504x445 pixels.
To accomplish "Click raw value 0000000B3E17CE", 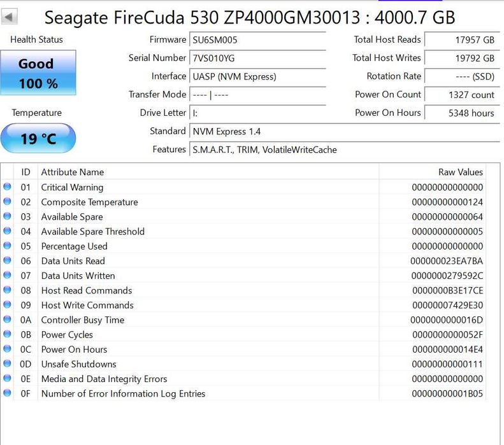I will (x=447, y=290).
